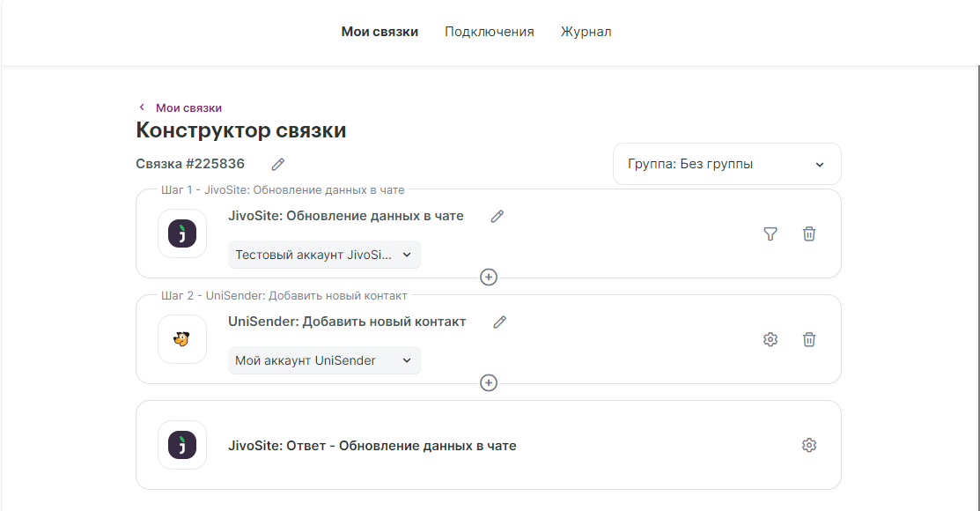Click Шаг 2 - UniSender legend text
Screen dimensions: 980x511
[284, 295]
